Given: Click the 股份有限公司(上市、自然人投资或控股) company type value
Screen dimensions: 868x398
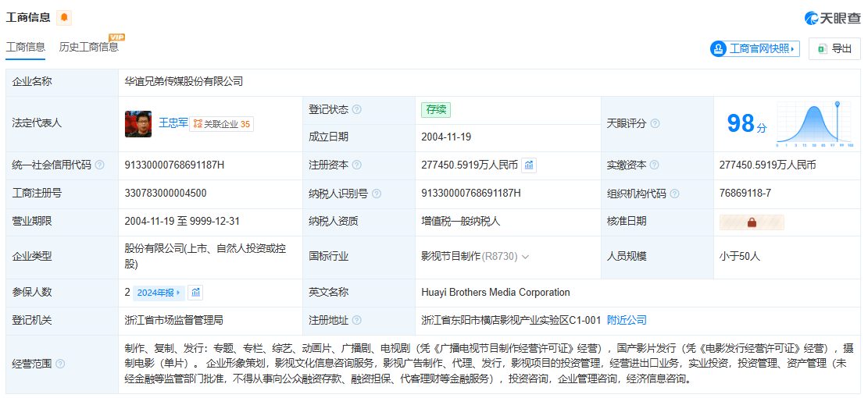Looking at the screenshot, I should tap(205, 257).
